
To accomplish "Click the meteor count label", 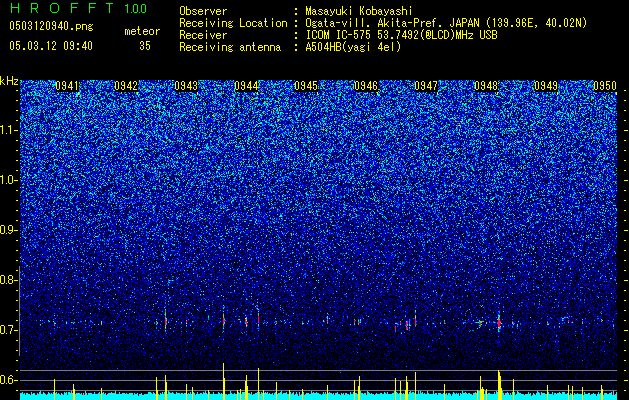I will point(142,31).
